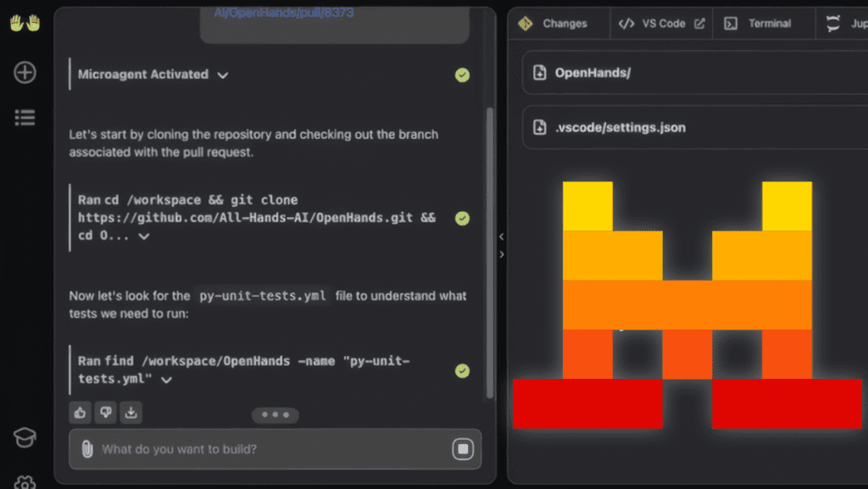Attach a file with the paperclip icon

(x=86, y=449)
